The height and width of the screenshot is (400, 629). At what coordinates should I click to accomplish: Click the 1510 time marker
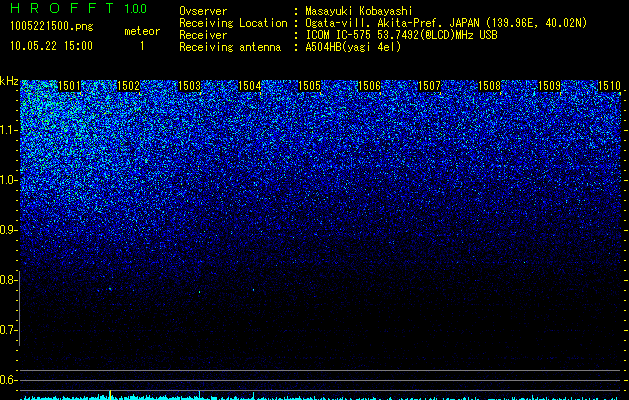(609, 86)
